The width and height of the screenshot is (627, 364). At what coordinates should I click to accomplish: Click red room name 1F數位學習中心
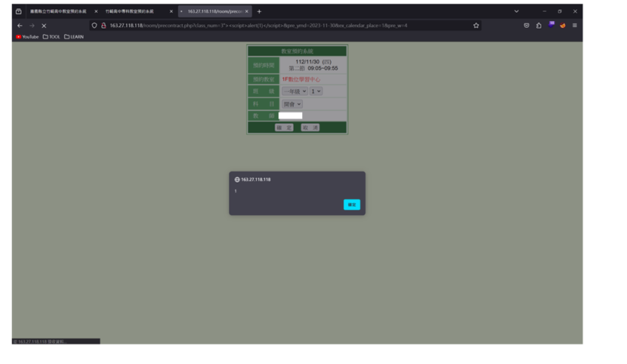point(301,79)
